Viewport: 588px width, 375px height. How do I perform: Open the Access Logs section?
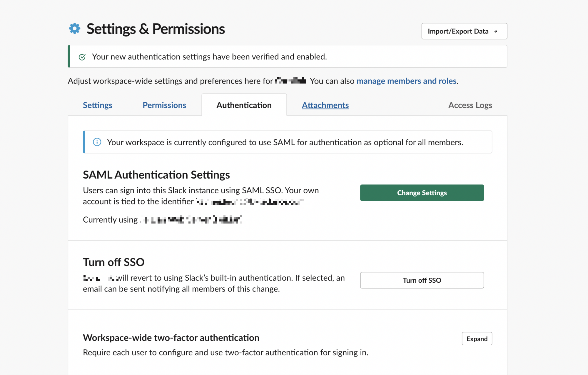(x=471, y=105)
